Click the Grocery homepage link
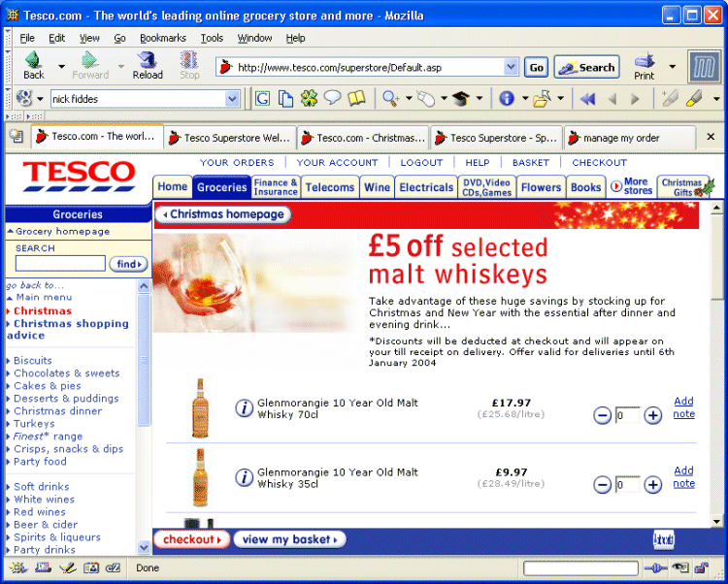This screenshot has height=584, width=728. click(x=63, y=232)
